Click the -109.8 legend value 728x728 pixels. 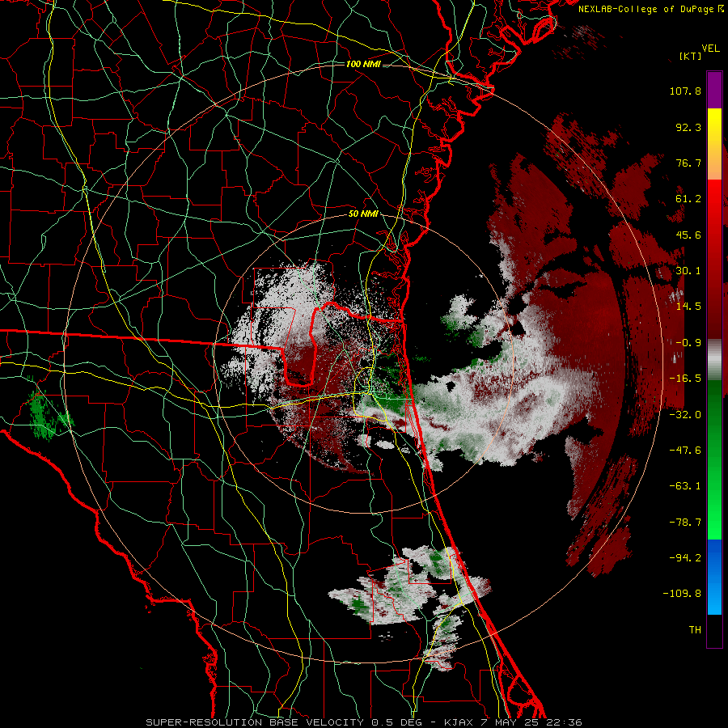pos(682,594)
